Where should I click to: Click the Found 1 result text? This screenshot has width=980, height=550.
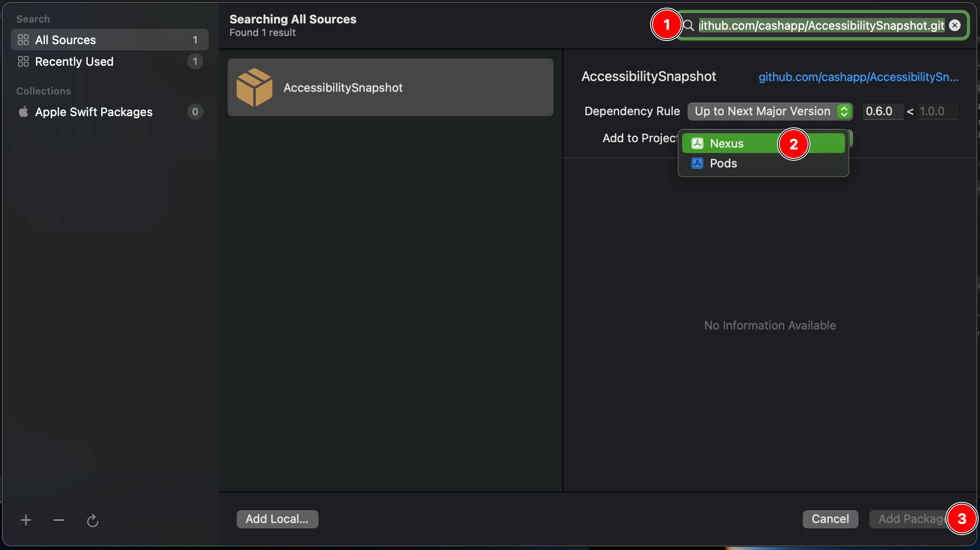tap(262, 33)
